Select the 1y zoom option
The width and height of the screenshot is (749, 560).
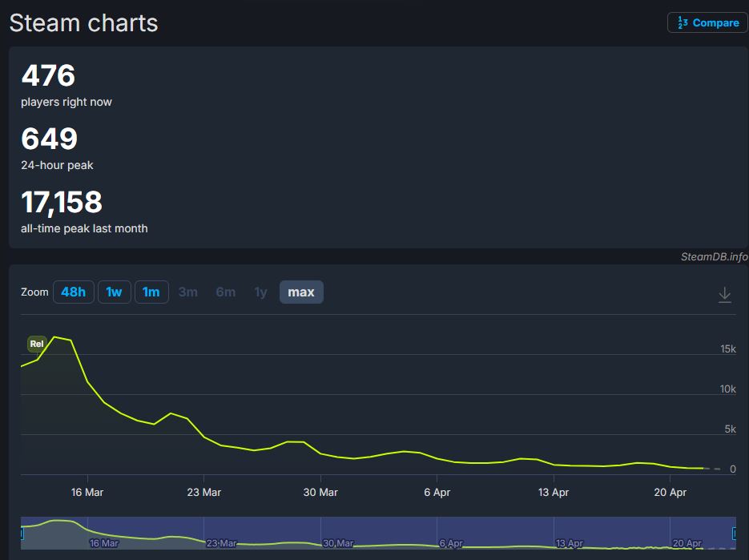tap(261, 292)
